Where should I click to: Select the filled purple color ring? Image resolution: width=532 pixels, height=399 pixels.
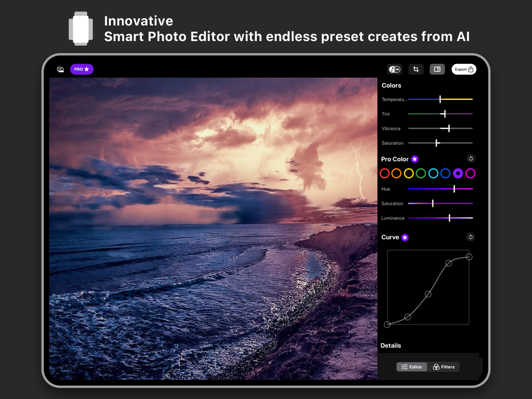[458, 173]
